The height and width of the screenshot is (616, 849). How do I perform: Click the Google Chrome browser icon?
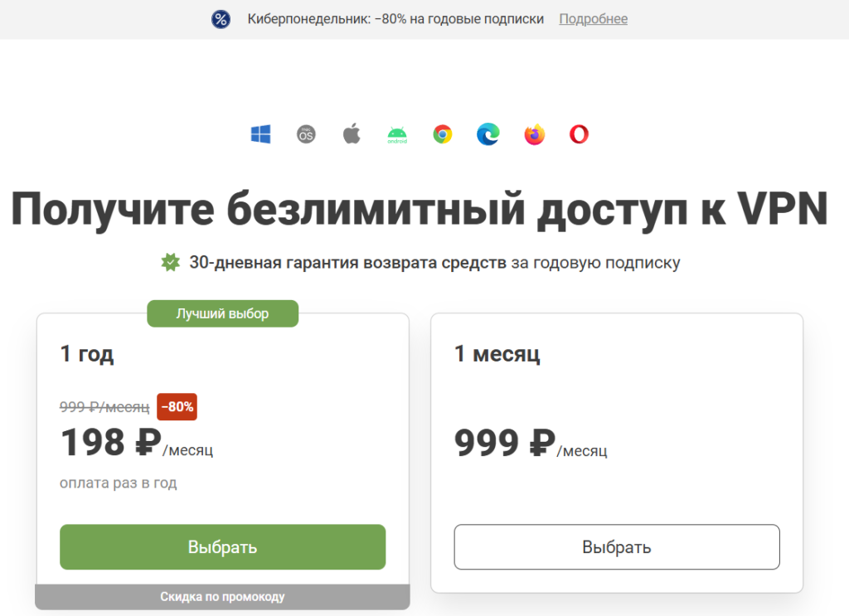[x=442, y=134]
